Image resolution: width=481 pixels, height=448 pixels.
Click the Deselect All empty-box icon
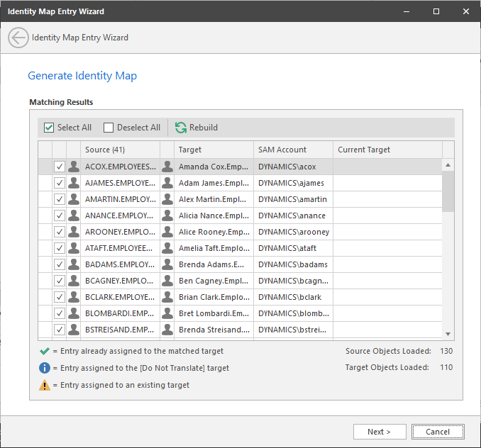coord(109,128)
